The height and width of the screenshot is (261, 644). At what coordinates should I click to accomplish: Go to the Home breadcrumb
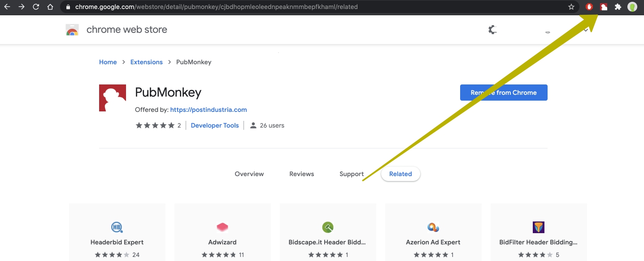[x=108, y=62]
